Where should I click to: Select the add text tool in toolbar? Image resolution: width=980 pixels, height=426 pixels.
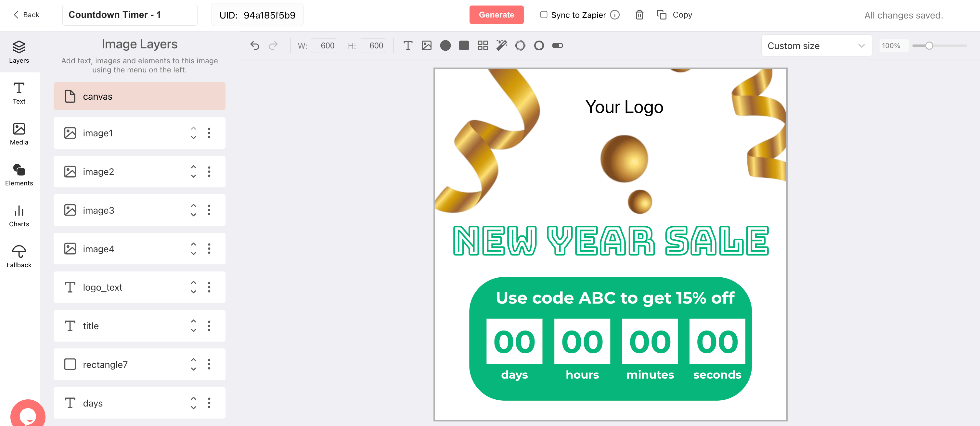pos(408,45)
